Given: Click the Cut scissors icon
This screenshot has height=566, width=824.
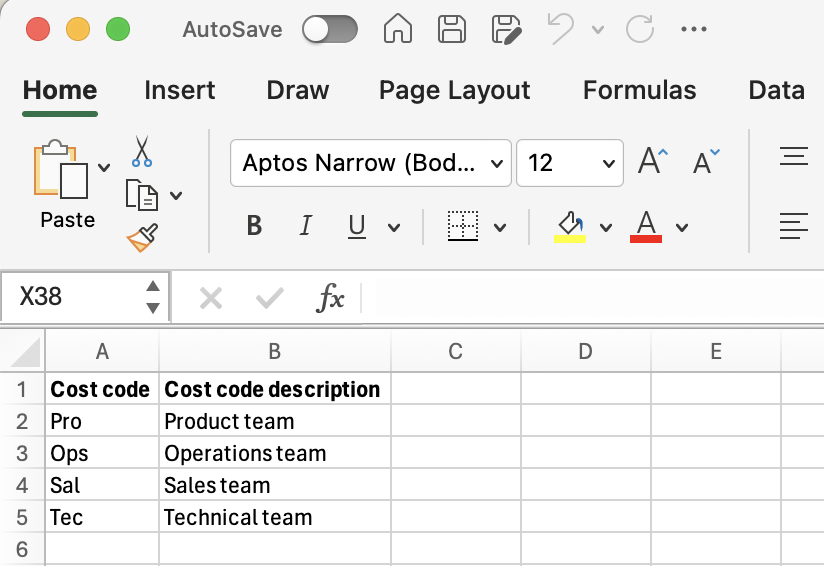Looking at the screenshot, I should (141, 152).
